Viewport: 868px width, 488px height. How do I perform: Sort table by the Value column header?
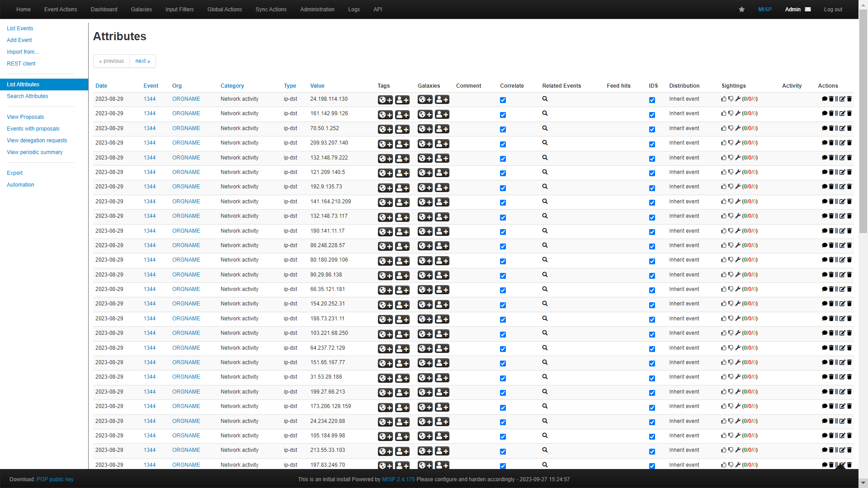317,86
